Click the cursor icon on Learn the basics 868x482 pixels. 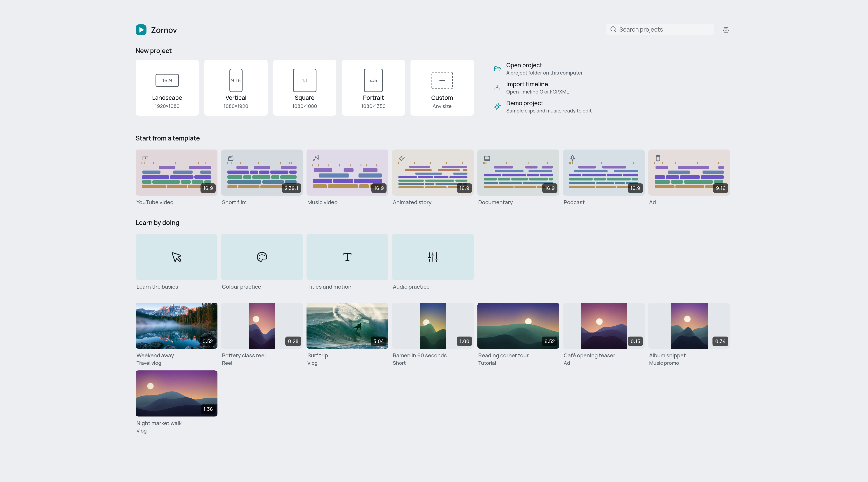[x=176, y=257]
